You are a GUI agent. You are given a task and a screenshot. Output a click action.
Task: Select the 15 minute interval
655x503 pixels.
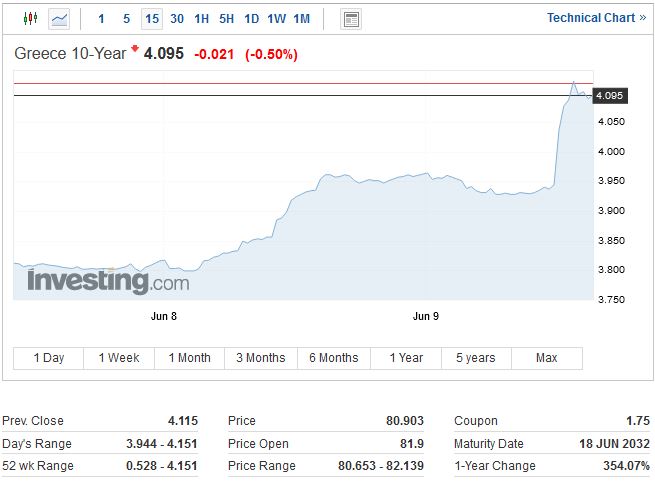click(x=151, y=19)
